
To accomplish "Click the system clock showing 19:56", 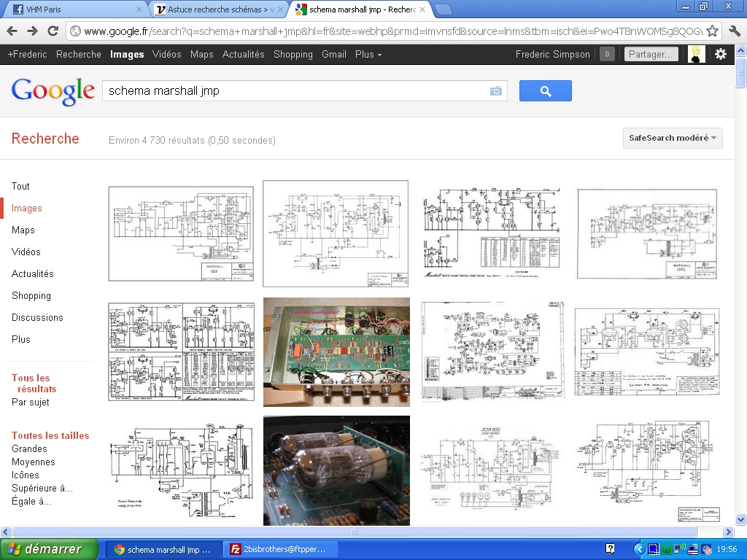I will (x=727, y=550).
